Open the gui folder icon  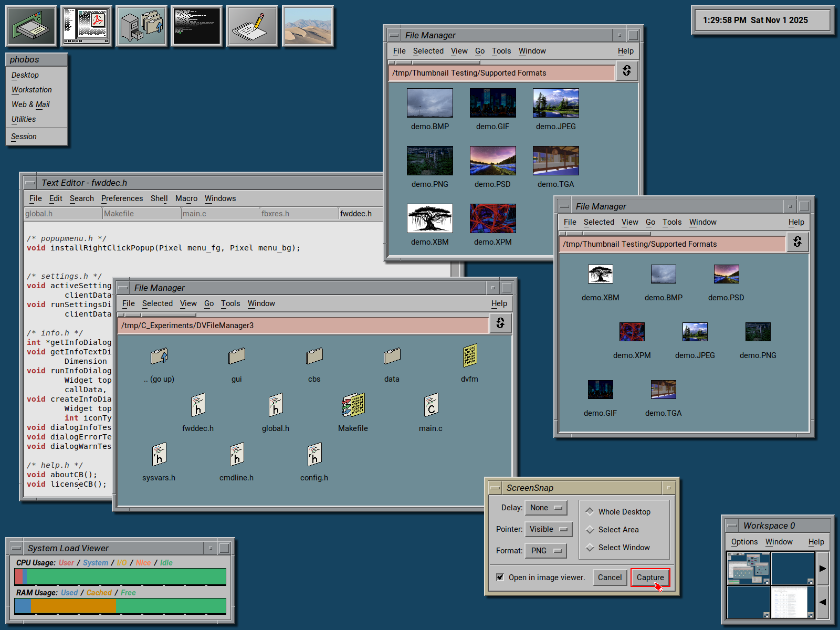tap(237, 356)
